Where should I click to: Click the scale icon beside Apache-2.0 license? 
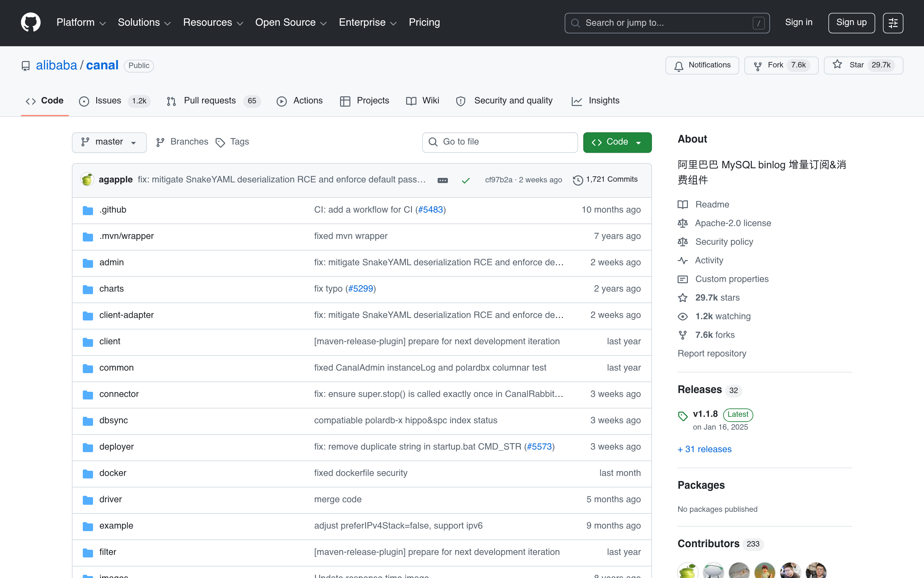683,223
